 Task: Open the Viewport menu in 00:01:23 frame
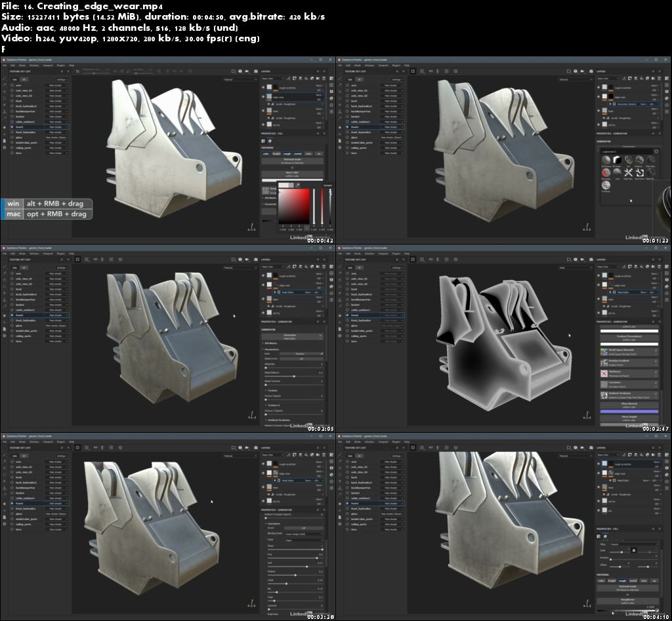point(383,66)
